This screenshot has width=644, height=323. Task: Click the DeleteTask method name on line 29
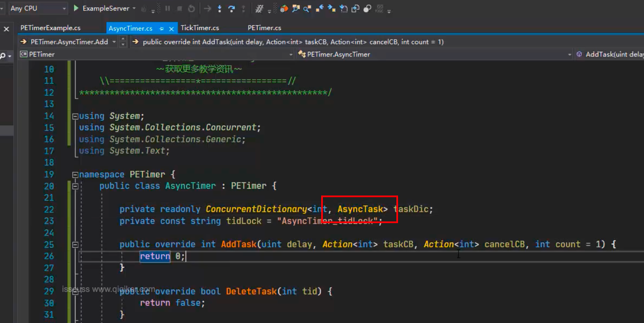tap(251, 291)
